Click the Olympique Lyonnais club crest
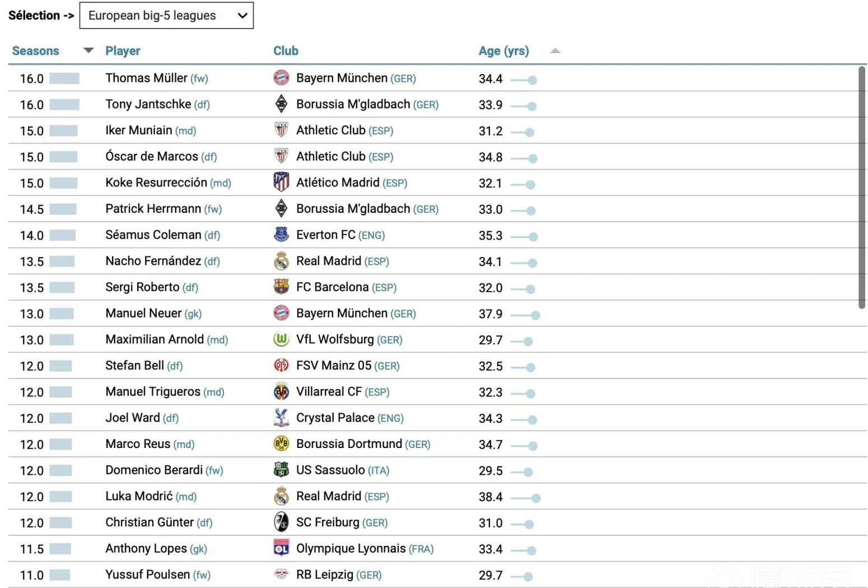This screenshot has height=588, width=868. pyautogui.click(x=281, y=548)
